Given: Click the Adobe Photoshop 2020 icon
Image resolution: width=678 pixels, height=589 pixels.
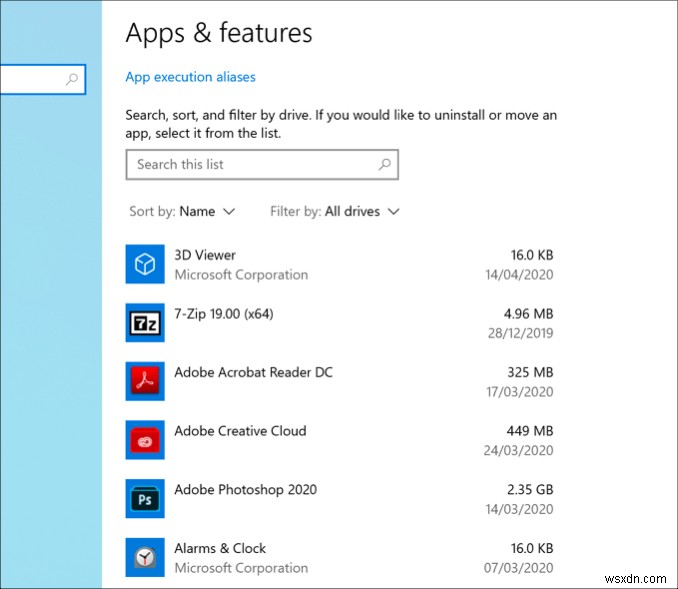Looking at the screenshot, I should (x=145, y=499).
